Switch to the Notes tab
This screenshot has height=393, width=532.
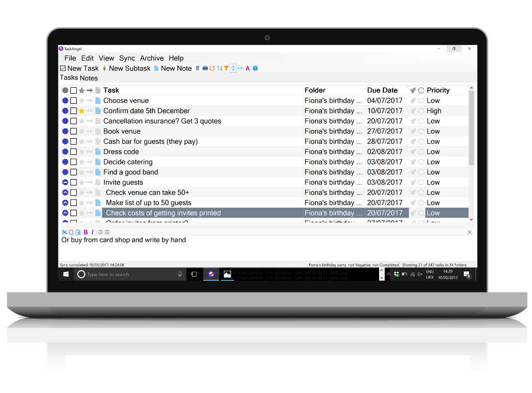pyautogui.click(x=89, y=78)
